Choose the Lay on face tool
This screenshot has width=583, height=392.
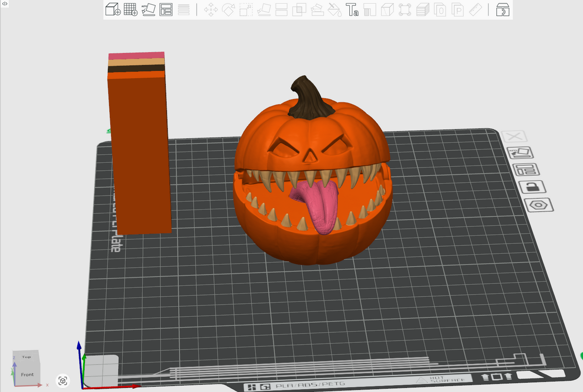[x=264, y=10]
